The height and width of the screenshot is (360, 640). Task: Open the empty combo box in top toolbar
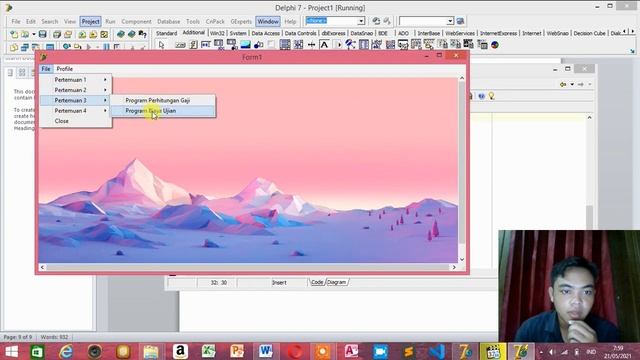(450, 21)
